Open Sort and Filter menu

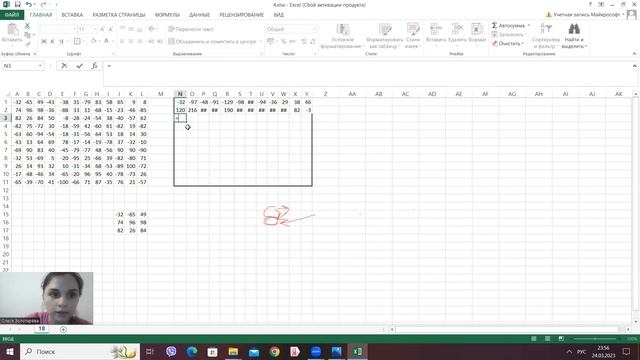(546, 36)
